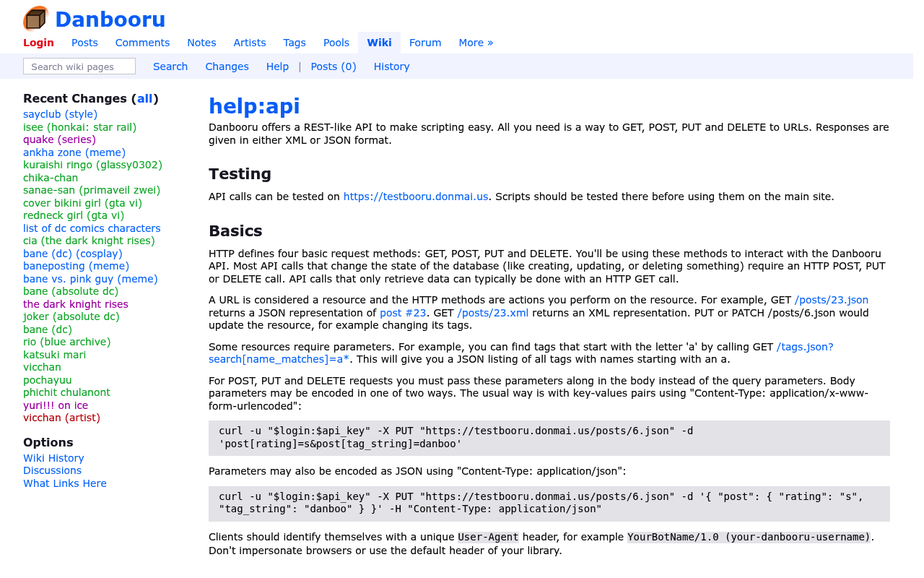Open the Help subnav link
Viewport: 924px width, 578px height.
(x=277, y=66)
